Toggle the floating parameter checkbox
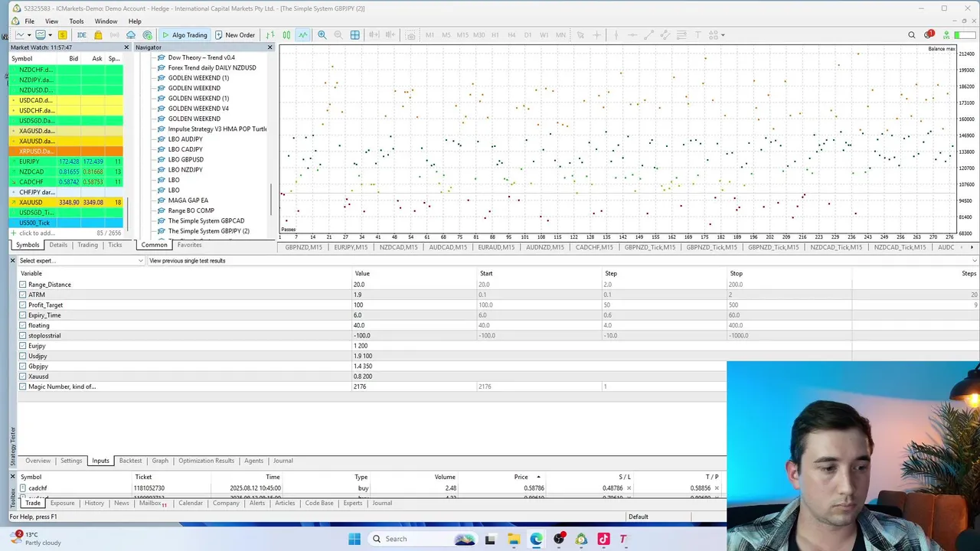Screen dimensions: 980x551 pos(22,325)
